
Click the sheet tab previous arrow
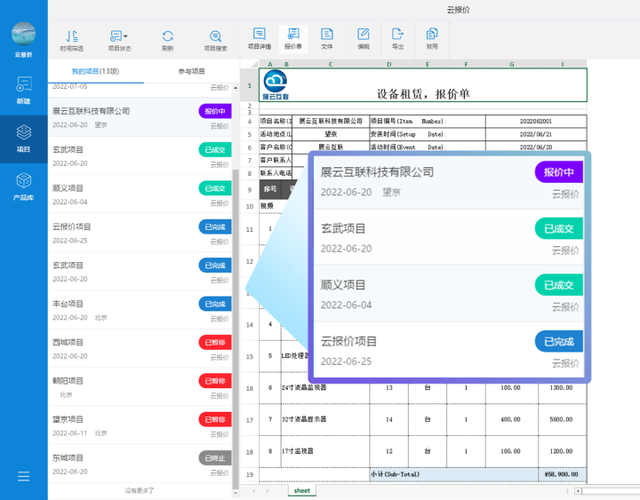(x=254, y=491)
